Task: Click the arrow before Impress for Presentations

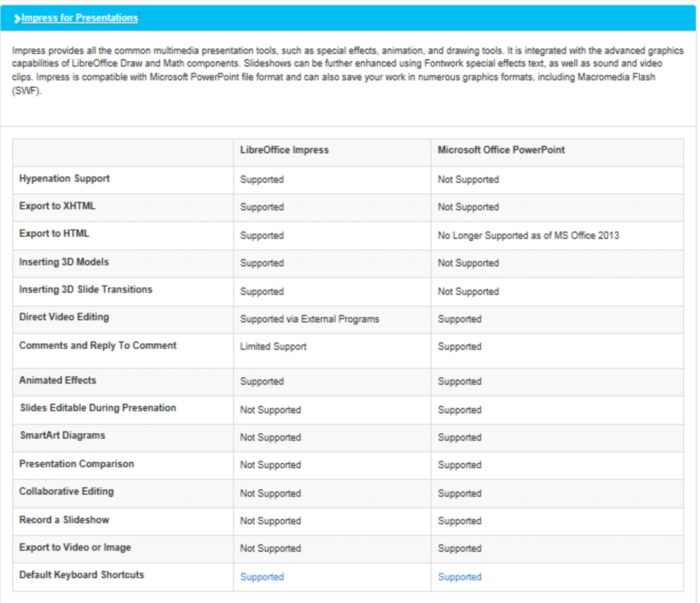Action: [x=17, y=18]
